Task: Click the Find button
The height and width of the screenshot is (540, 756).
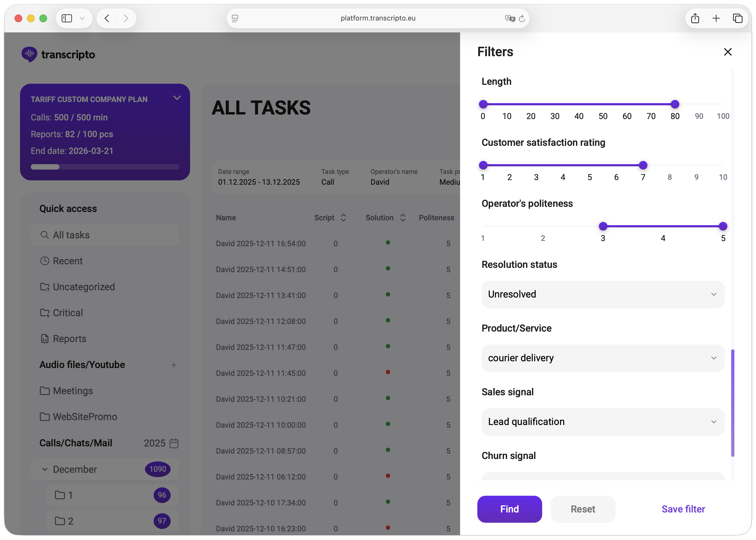Action: coord(509,509)
